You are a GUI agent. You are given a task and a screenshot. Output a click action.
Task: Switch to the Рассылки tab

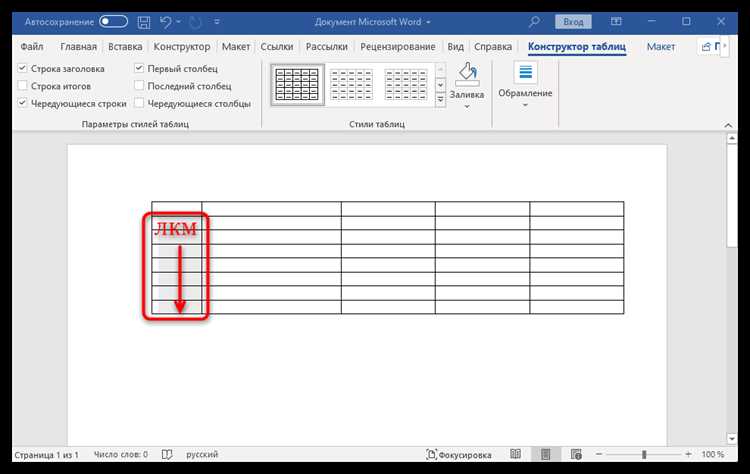click(327, 46)
